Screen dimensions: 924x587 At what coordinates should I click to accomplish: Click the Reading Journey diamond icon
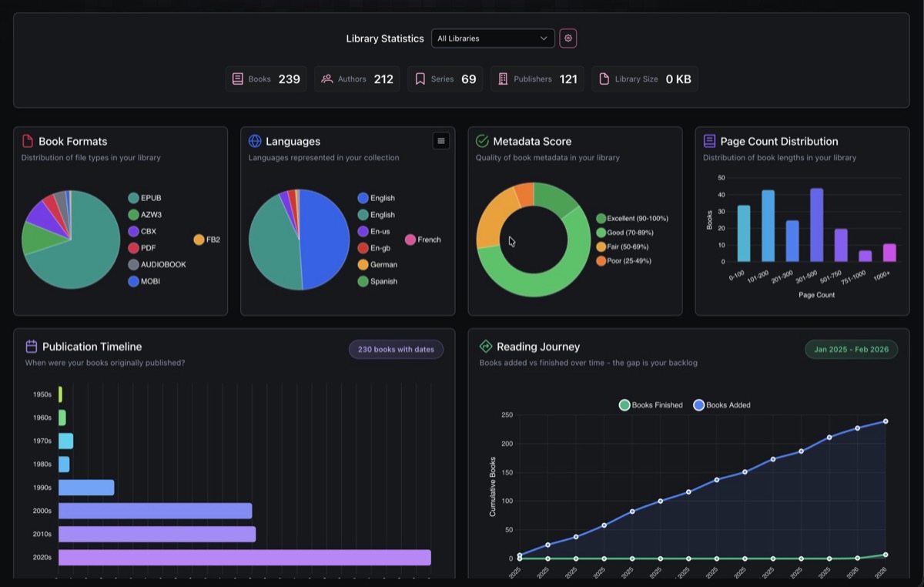(486, 347)
